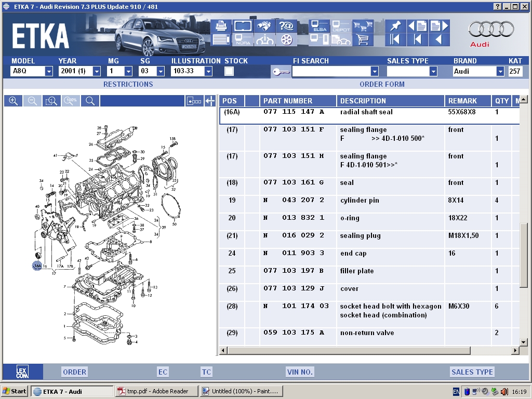The image size is (532, 399).
Task: Click the crossed-arrows icon beside the POS header
Action: [x=210, y=101]
